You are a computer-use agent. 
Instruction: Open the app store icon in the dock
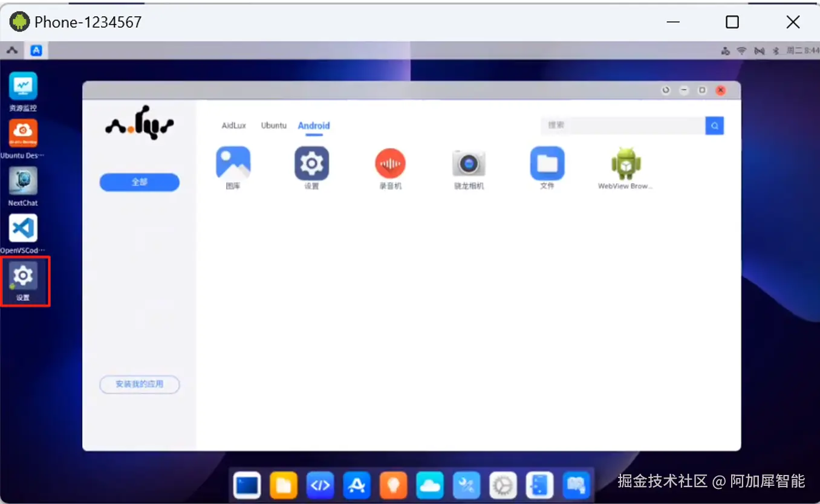coord(357,485)
